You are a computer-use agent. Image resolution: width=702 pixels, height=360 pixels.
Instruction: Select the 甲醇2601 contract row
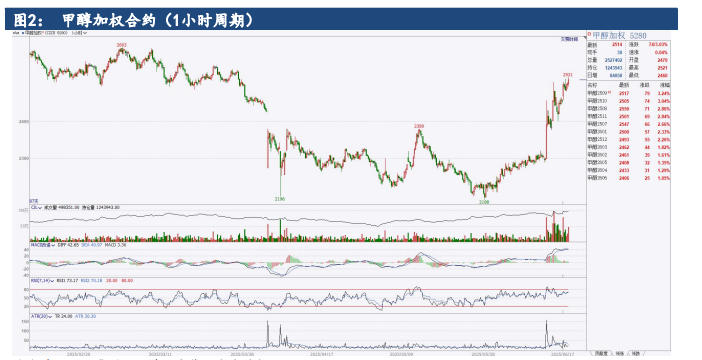pos(629,132)
